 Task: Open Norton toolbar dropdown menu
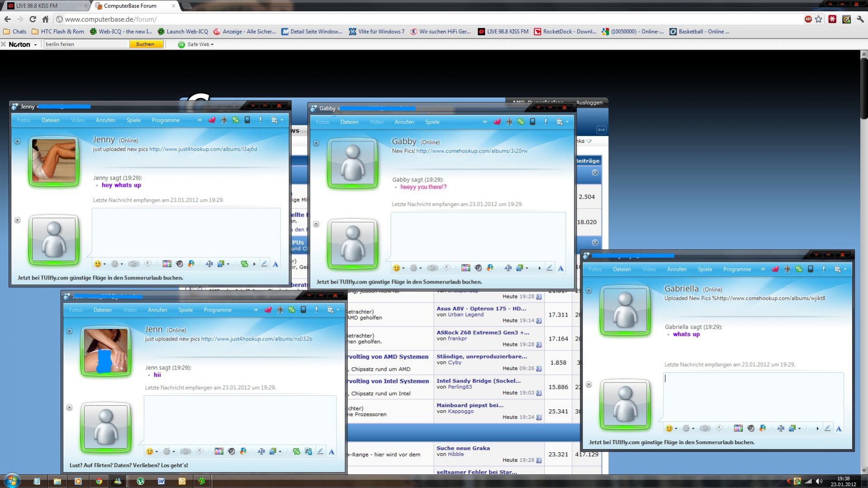[35, 44]
